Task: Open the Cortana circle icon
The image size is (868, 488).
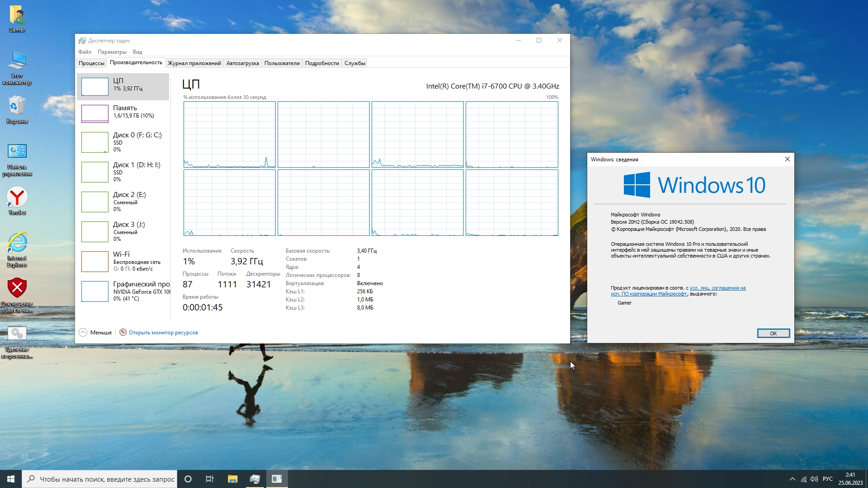Action: [188, 479]
